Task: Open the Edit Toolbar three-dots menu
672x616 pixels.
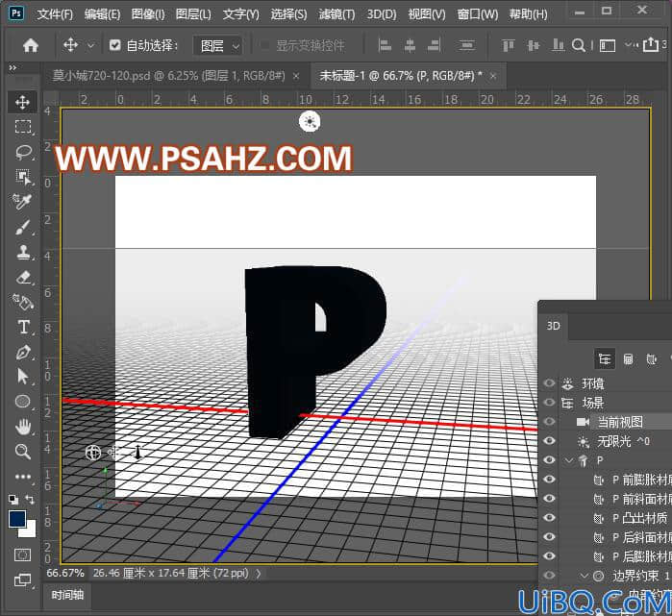Action: pyautogui.click(x=22, y=477)
